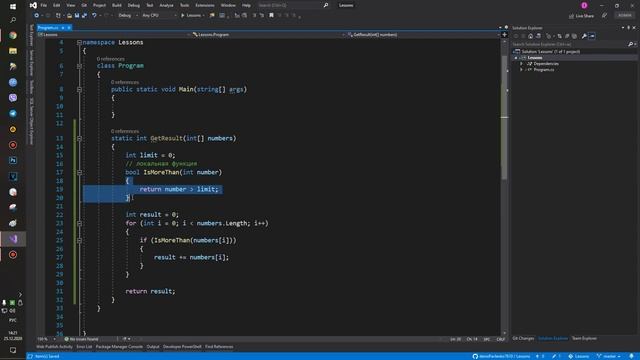Open the Build menu

[x=117, y=5]
